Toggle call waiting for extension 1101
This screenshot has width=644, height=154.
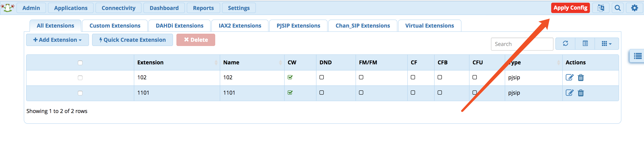coord(290,92)
